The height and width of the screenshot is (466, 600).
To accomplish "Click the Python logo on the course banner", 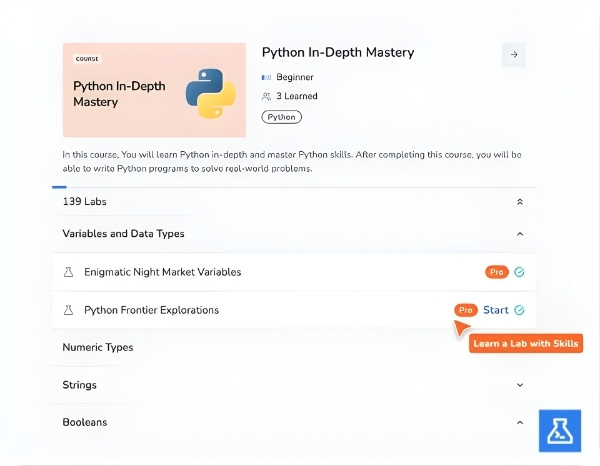I will 210,93.
